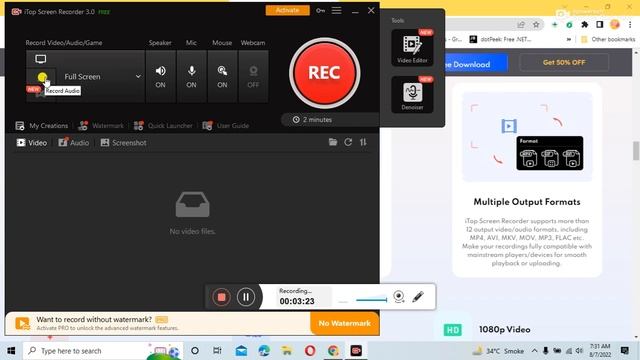The image size is (640, 360).
Task: Open the Chrome profile avatar
Action: pyautogui.click(x=615, y=24)
